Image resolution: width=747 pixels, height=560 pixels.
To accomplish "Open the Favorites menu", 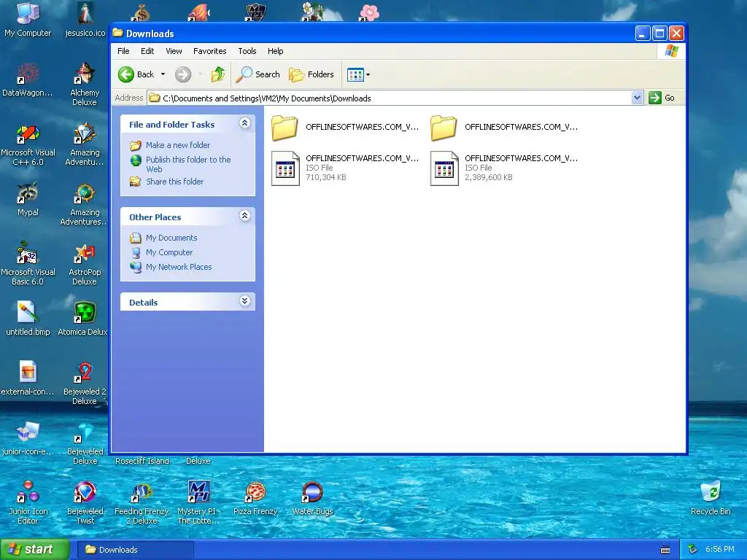I will (209, 51).
